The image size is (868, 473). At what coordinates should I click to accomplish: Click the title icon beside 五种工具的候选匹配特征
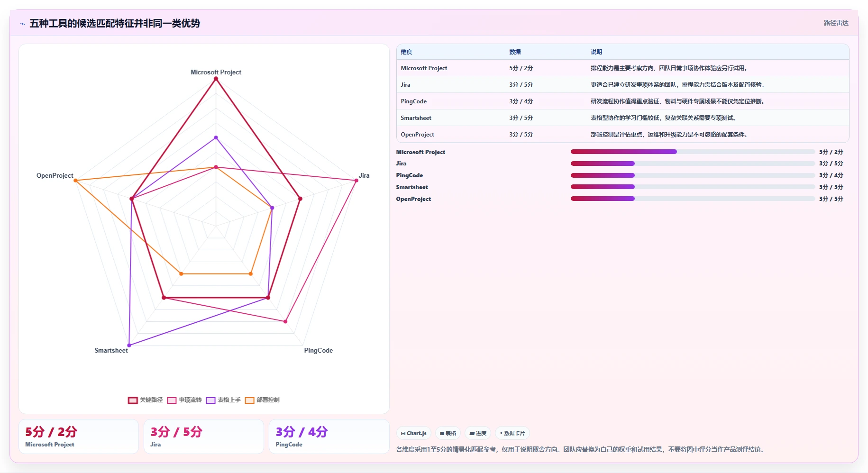(22, 24)
